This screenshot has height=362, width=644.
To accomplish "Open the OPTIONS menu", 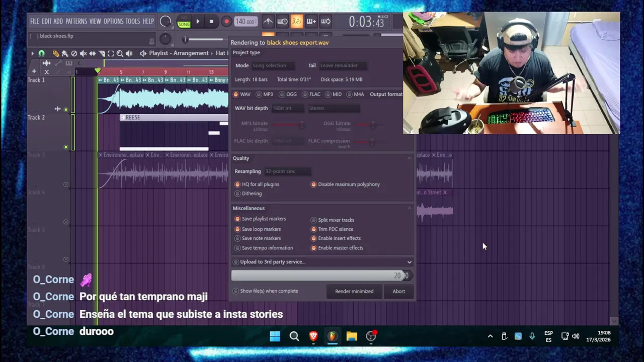I will click(113, 21).
